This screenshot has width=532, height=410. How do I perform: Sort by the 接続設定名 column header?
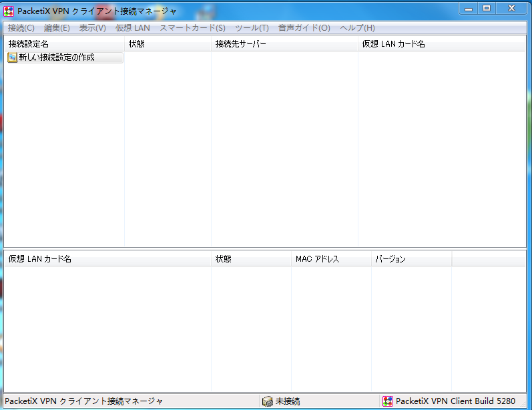pyautogui.click(x=64, y=44)
